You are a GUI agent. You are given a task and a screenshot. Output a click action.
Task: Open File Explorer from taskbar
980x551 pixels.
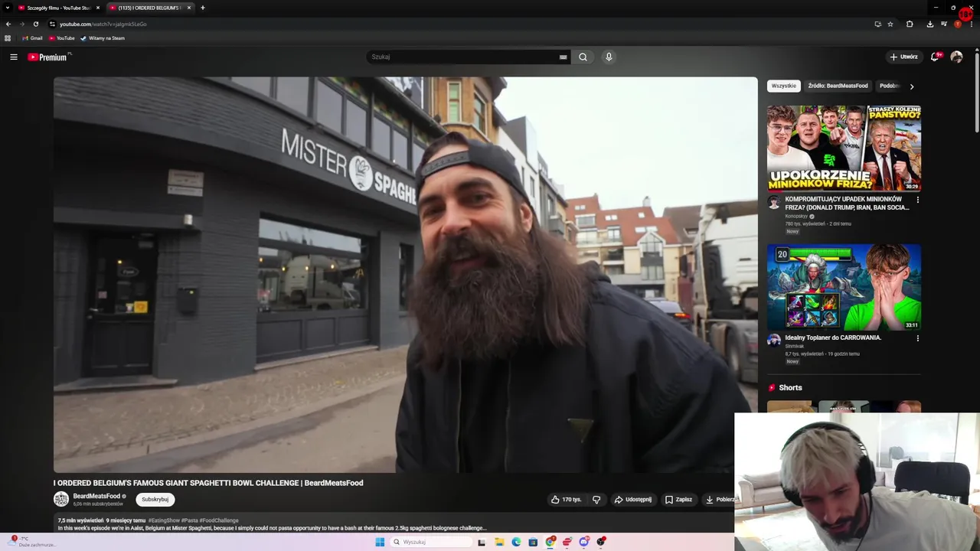(499, 542)
